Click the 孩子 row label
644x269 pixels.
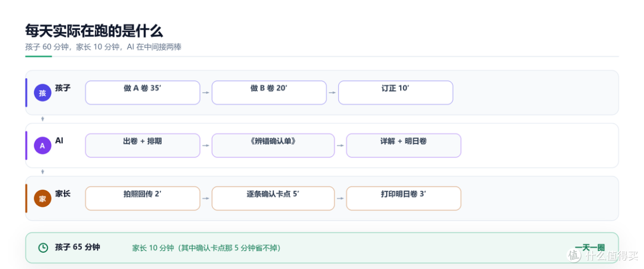click(63, 88)
